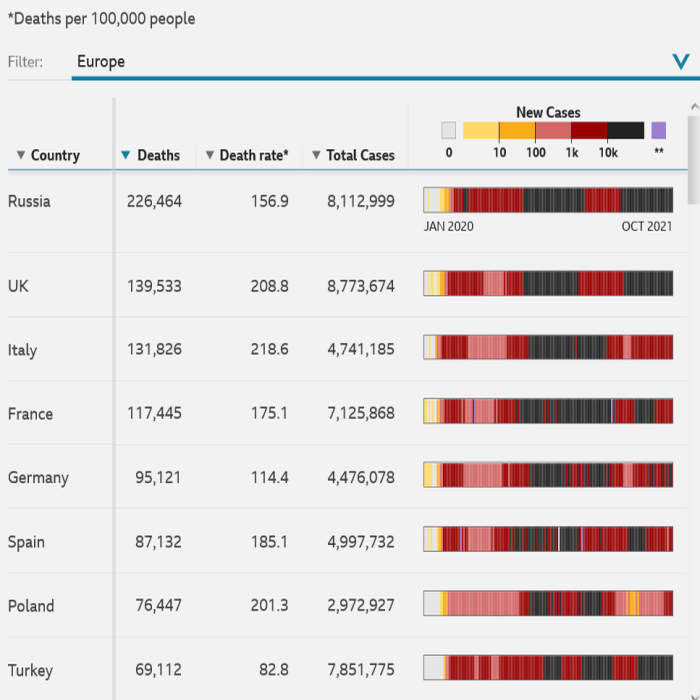Click the Country column header label
Screen dimensions: 700x700
[x=55, y=155]
